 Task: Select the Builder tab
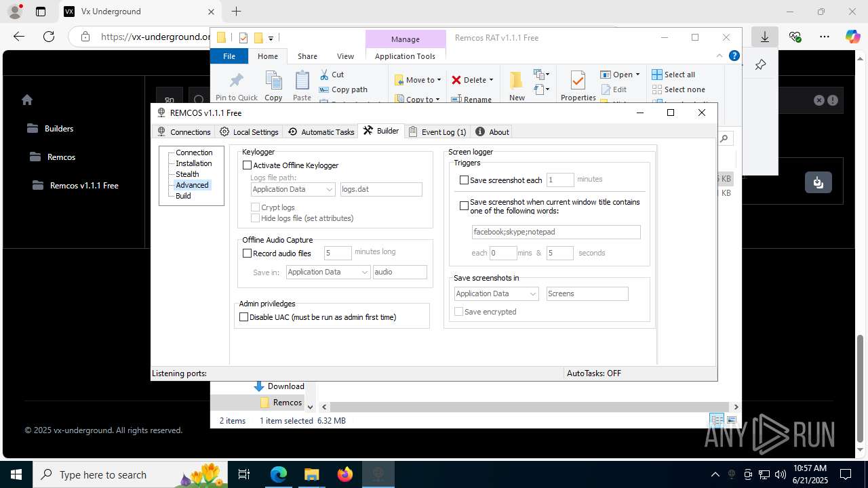pyautogui.click(x=381, y=131)
